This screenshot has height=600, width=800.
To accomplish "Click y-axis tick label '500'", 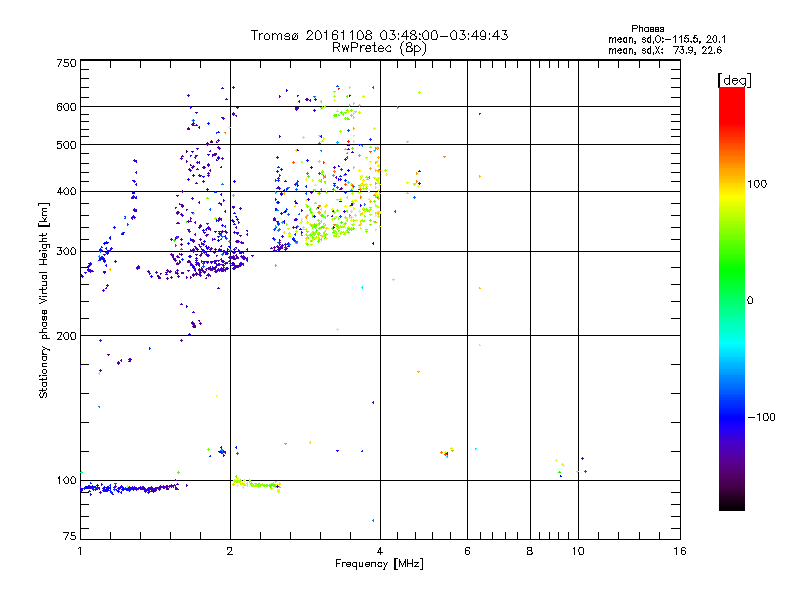I will [x=66, y=145].
